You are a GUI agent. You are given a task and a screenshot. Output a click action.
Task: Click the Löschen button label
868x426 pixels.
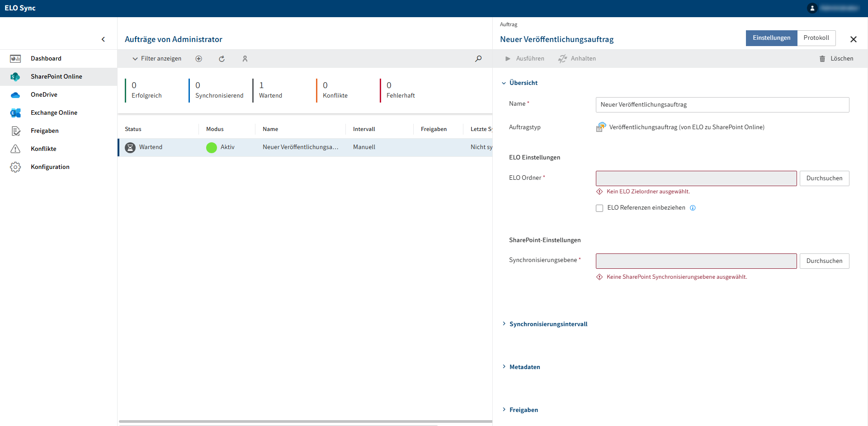pos(842,59)
